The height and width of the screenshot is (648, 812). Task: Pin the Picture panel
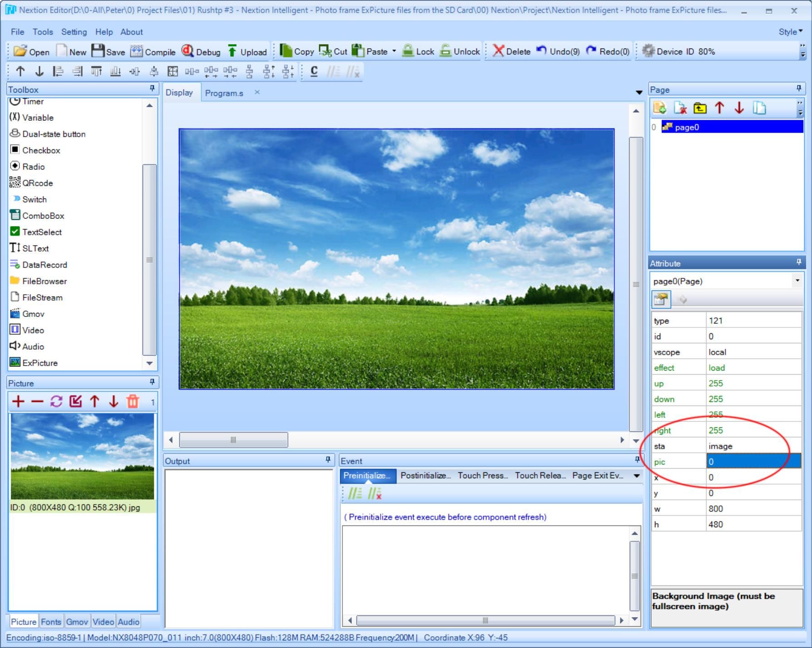(x=151, y=382)
